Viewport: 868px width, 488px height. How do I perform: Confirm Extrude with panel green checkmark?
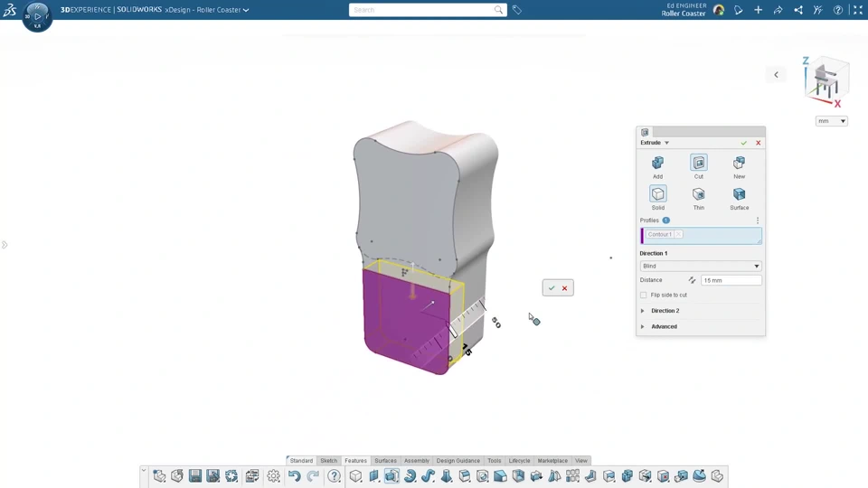click(744, 143)
